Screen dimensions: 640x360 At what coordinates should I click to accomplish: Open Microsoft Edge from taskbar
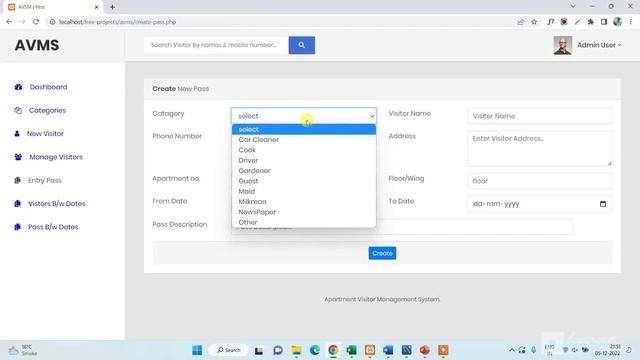(x=315, y=350)
